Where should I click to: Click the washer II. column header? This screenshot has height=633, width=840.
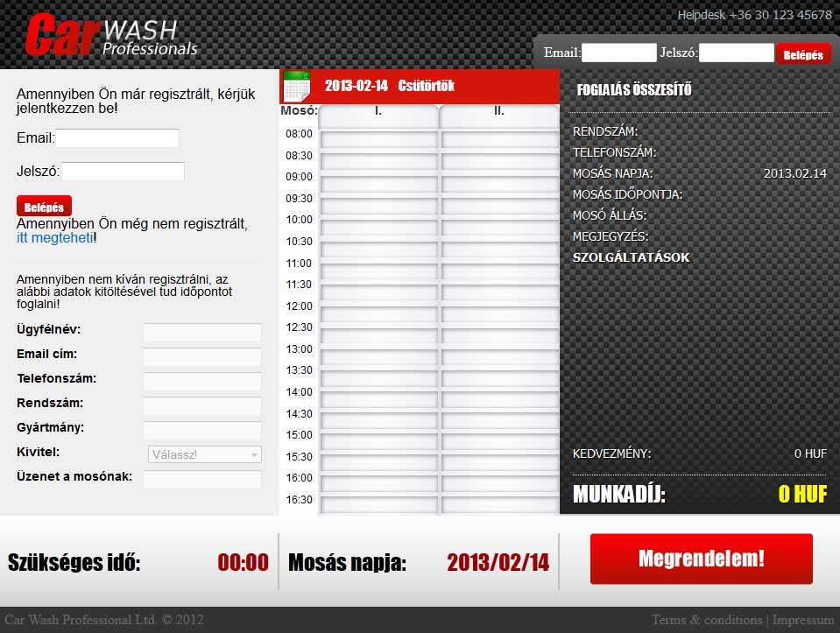point(499,116)
